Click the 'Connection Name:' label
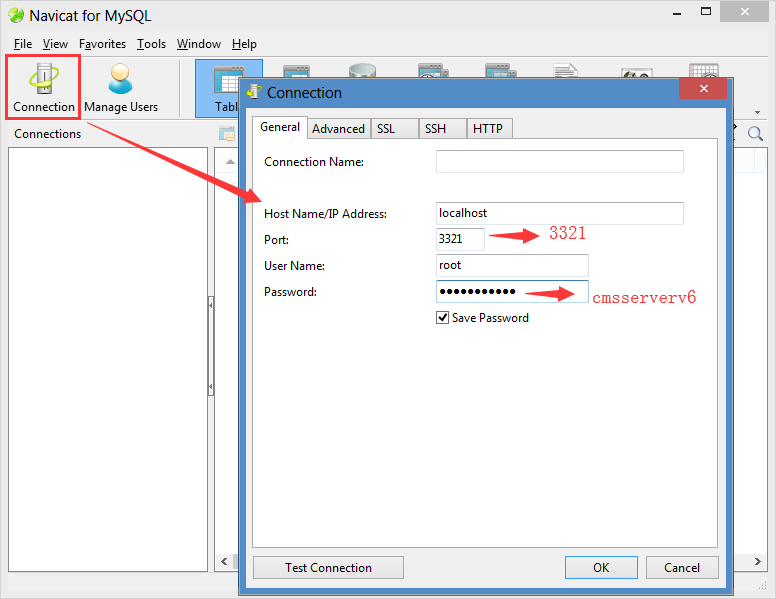 click(x=314, y=162)
